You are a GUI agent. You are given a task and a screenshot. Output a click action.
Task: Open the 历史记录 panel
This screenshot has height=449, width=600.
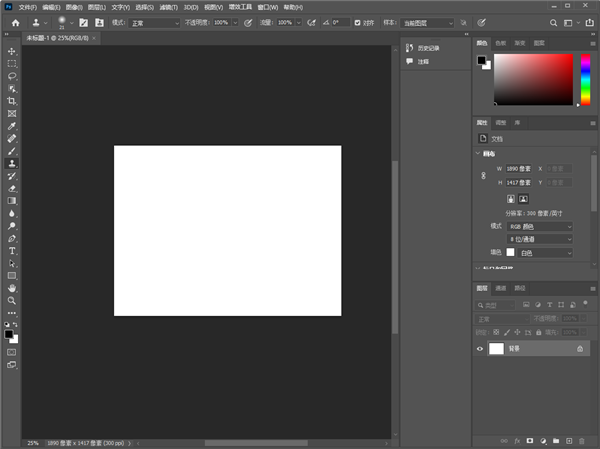(x=427, y=47)
